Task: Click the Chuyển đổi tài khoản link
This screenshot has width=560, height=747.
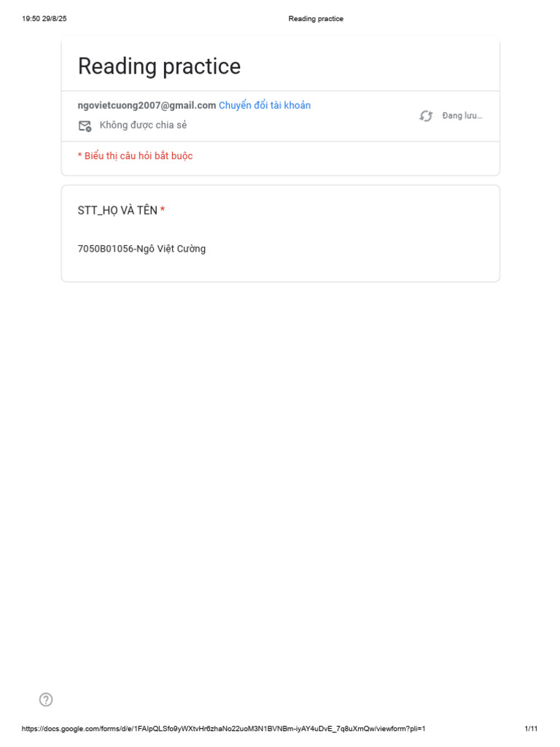Action: (x=265, y=105)
